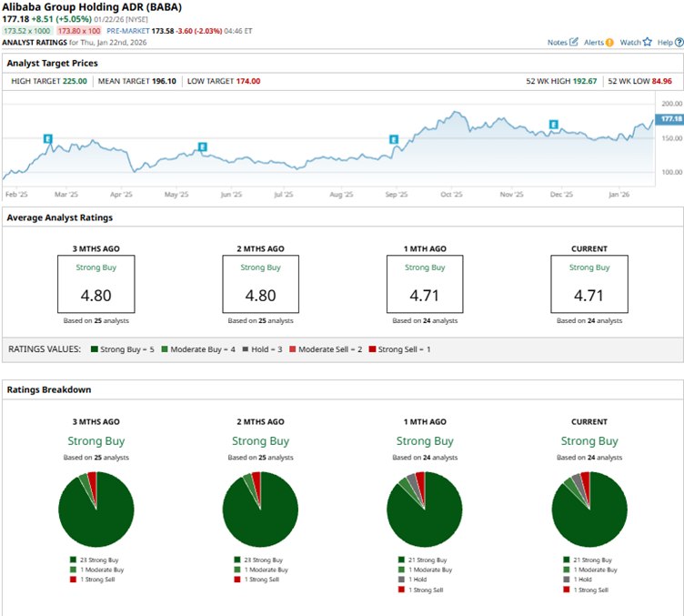Click the Watch star icon
This screenshot has height=616, width=684.
[x=648, y=43]
